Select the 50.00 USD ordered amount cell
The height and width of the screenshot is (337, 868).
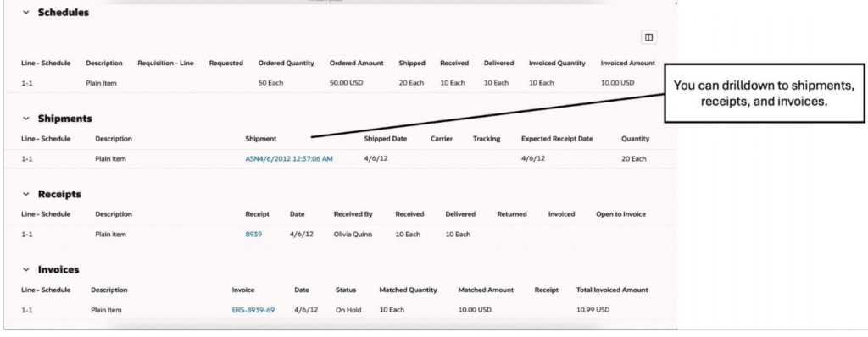(x=347, y=83)
